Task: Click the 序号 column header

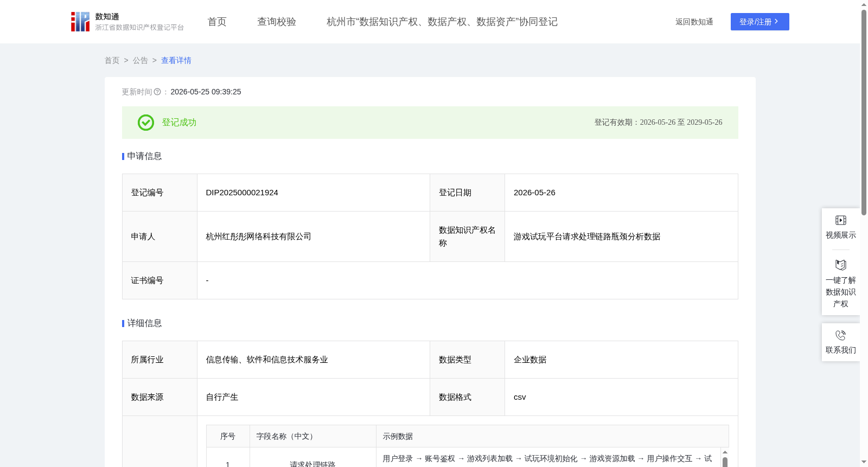Action: [228, 436]
